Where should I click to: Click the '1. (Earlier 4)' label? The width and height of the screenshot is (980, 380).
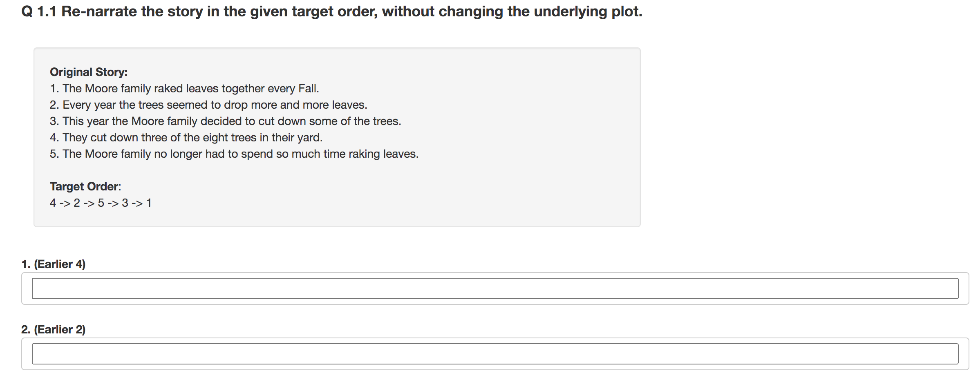click(x=54, y=264)
